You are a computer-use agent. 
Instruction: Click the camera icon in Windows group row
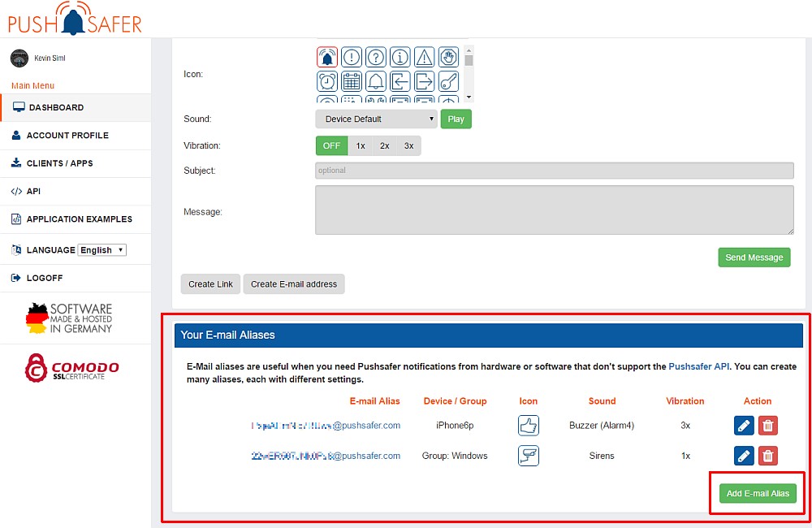tap(529, 456)
